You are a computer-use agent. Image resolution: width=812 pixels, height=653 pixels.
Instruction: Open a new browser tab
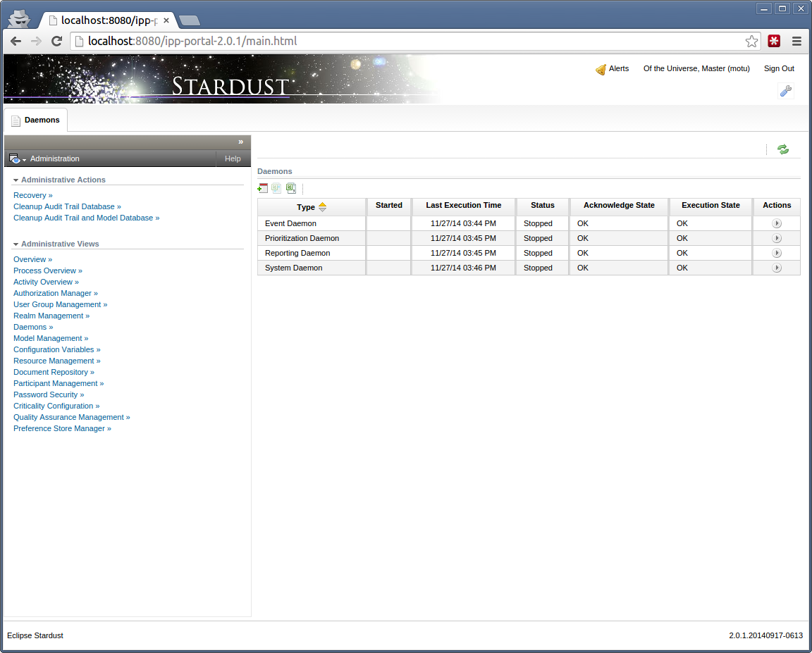point(190,20)
